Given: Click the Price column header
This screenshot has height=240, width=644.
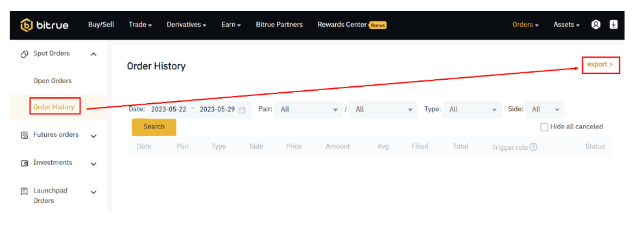Looking at the screenshot, I should point(294,147).
